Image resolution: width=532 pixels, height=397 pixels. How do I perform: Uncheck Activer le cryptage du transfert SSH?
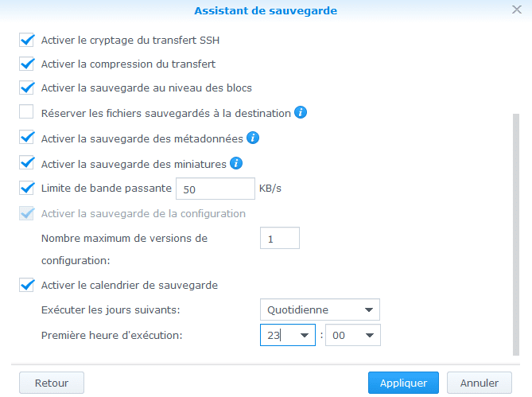click(26, 40)
